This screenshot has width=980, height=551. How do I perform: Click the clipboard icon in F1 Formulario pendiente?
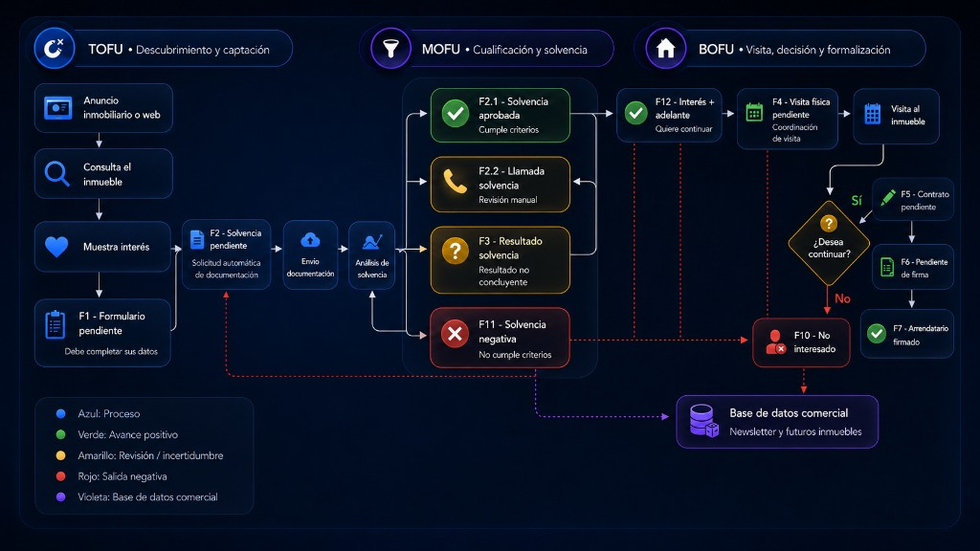pos(55,324)
